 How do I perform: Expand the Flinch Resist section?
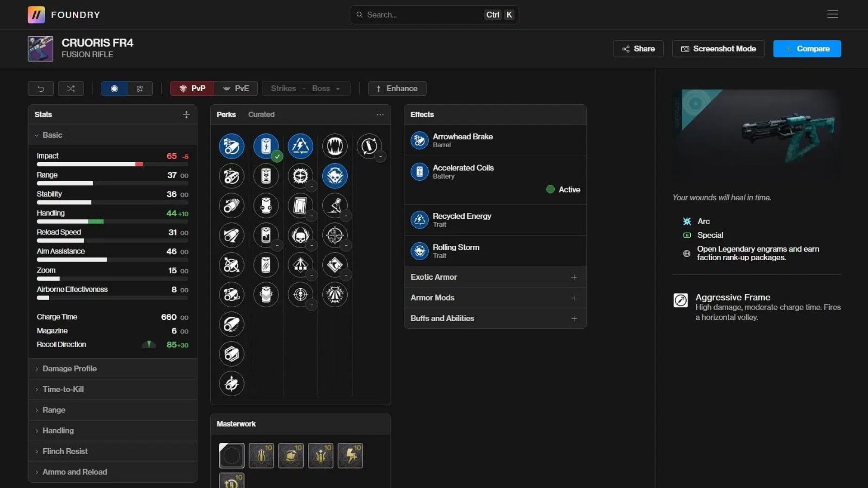(x=112, y=451)
